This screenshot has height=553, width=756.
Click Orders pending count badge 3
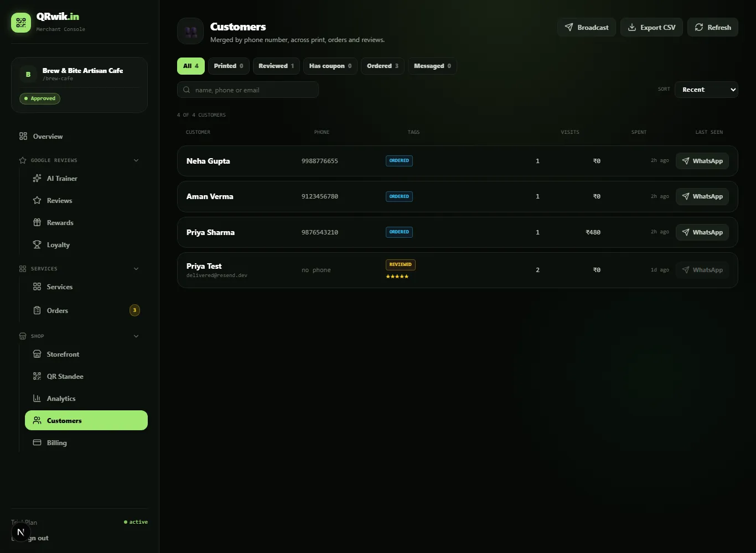click(134, 310)
